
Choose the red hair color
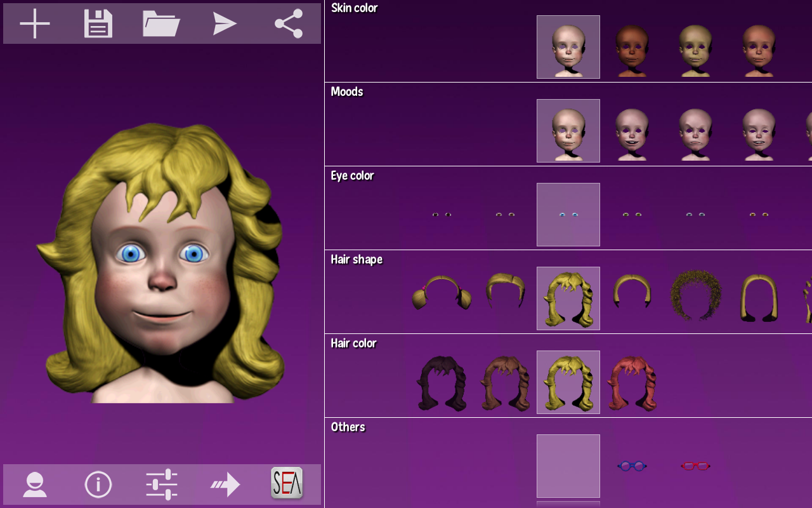[632, 383]
